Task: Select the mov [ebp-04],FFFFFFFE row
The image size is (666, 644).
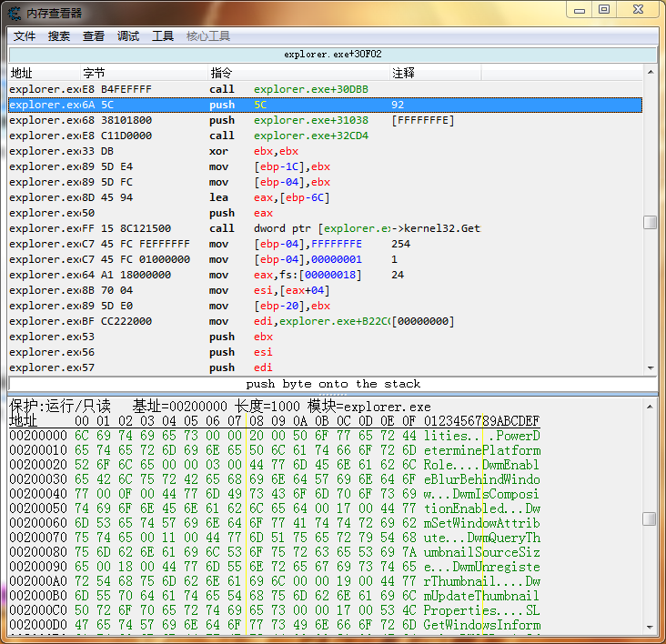Action: [x=326, y=244]
